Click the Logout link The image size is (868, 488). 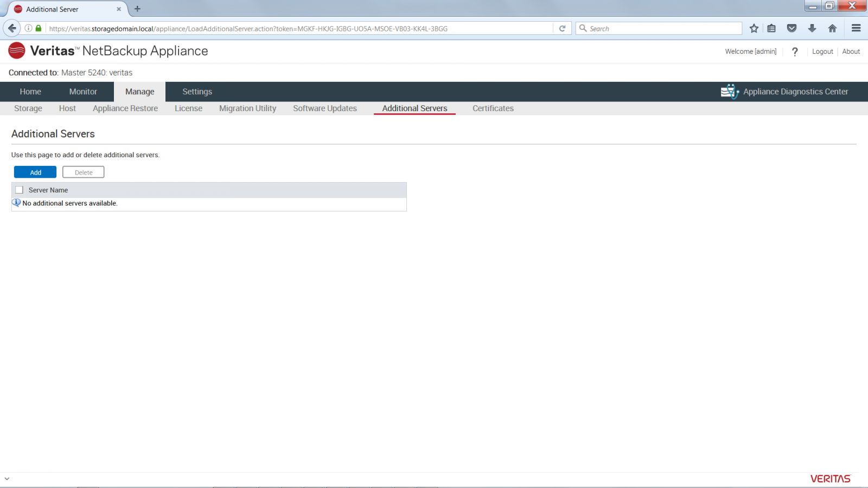pyautogui.click(x=822, y=52)
